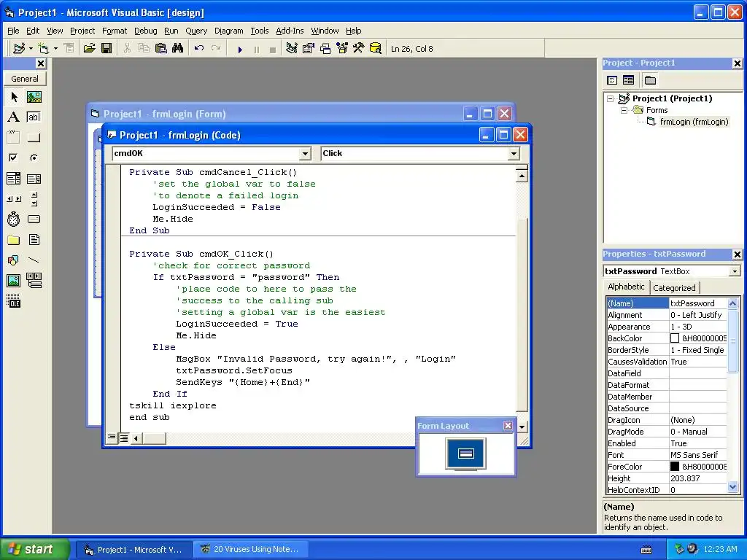
Task: Select the TextBox tool
Action: click(x=34, y=117)
